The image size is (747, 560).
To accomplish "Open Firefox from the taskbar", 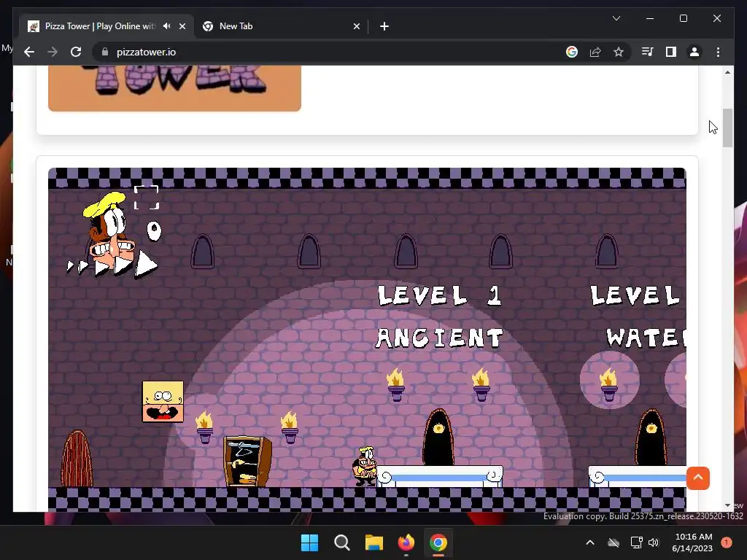I will coord(406,542).
